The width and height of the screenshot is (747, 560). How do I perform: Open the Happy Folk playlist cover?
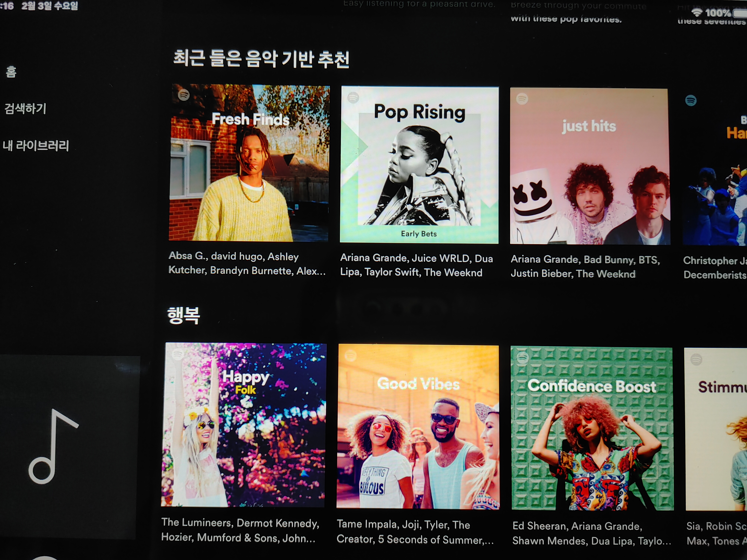click(244, 425)
